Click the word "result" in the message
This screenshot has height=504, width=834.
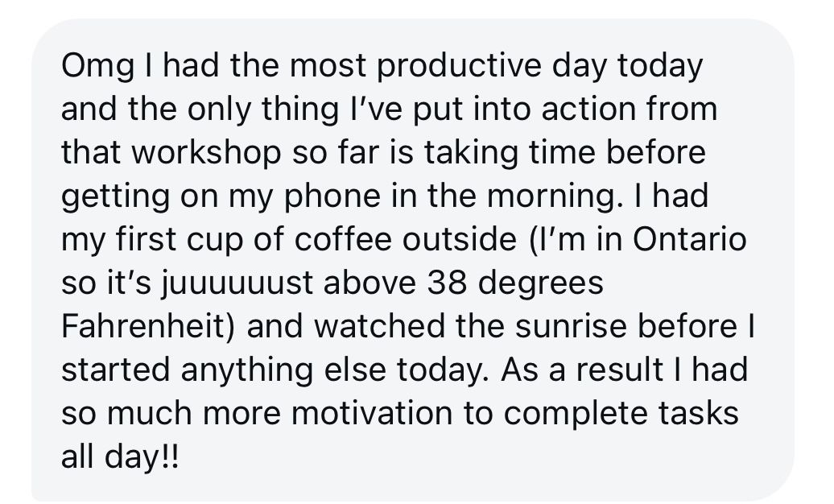pos(620,370)
